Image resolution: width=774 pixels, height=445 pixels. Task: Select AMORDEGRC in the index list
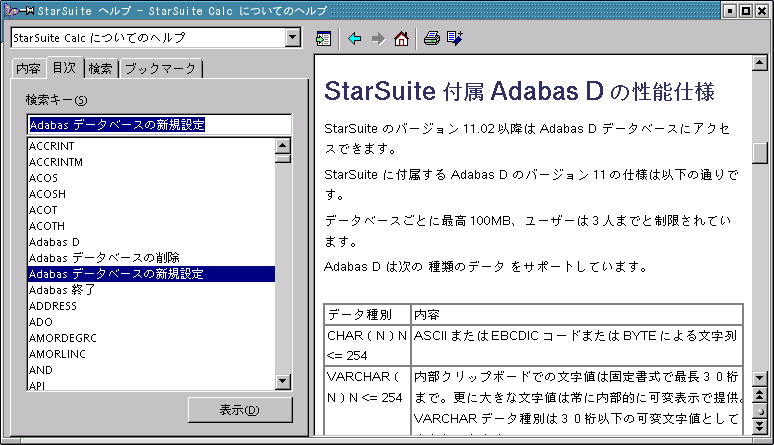coord(151,338)
